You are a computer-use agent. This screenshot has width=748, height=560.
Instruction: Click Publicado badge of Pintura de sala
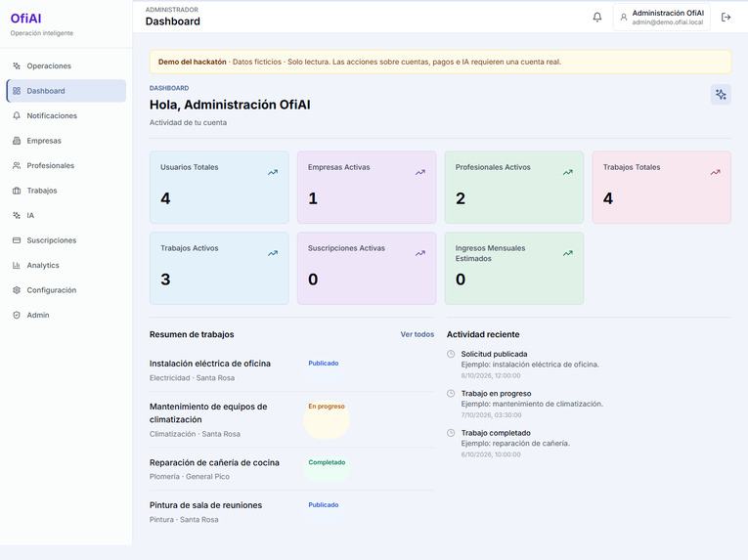click(323, 504)
